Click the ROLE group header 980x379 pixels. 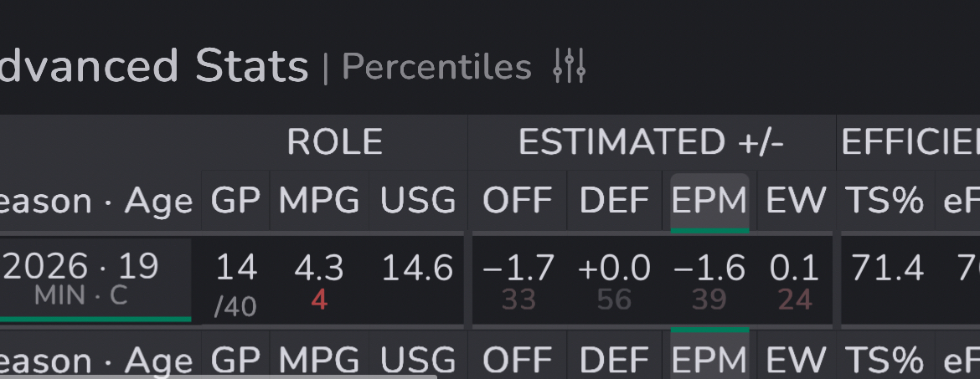[334, 142]
